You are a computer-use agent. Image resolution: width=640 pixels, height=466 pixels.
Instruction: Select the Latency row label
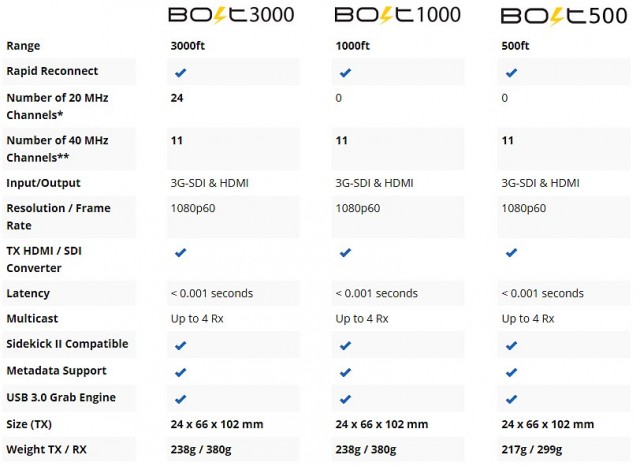pos(28,293)
